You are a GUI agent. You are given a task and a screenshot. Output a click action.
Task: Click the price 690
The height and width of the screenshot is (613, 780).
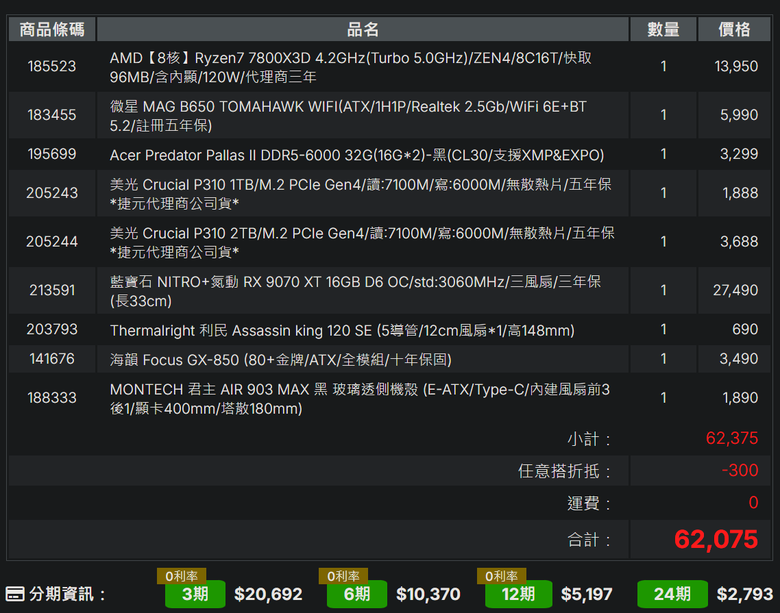tap(745, 329)
